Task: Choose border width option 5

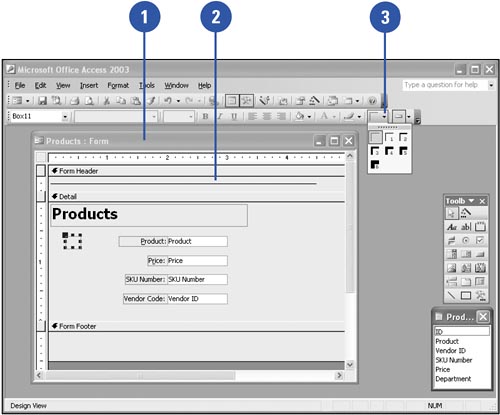Action: coord(403,151)
